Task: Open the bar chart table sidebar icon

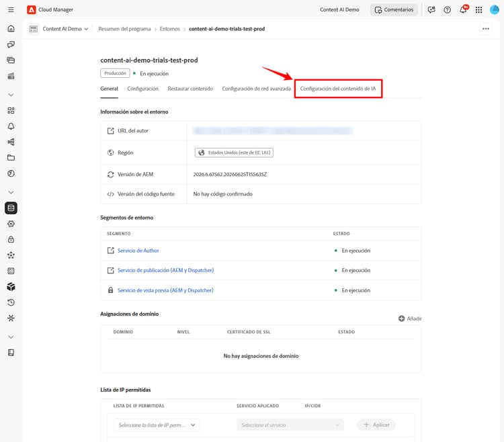Action: 11,76
